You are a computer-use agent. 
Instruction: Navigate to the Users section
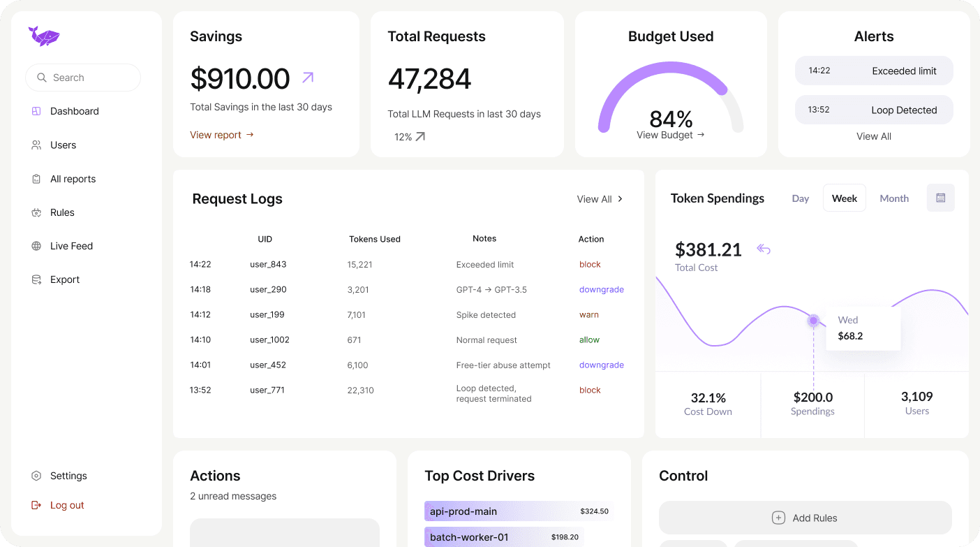(64, 145)
